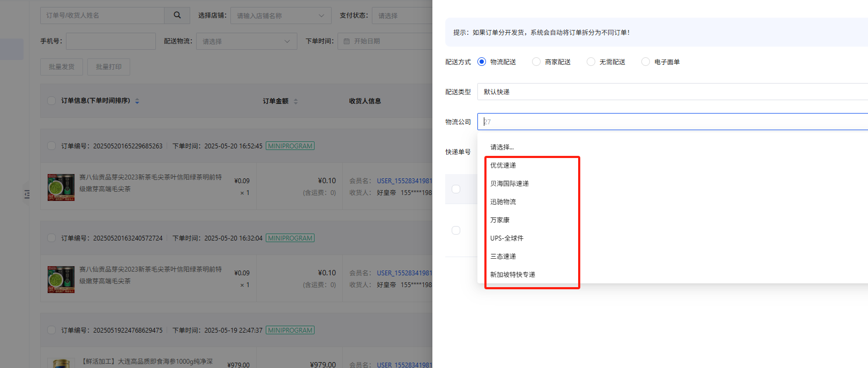Viewport: 868px width, 368px height.
Task: Check order 2025051922476862​9475 checkbox
Action: coord(51,330)
